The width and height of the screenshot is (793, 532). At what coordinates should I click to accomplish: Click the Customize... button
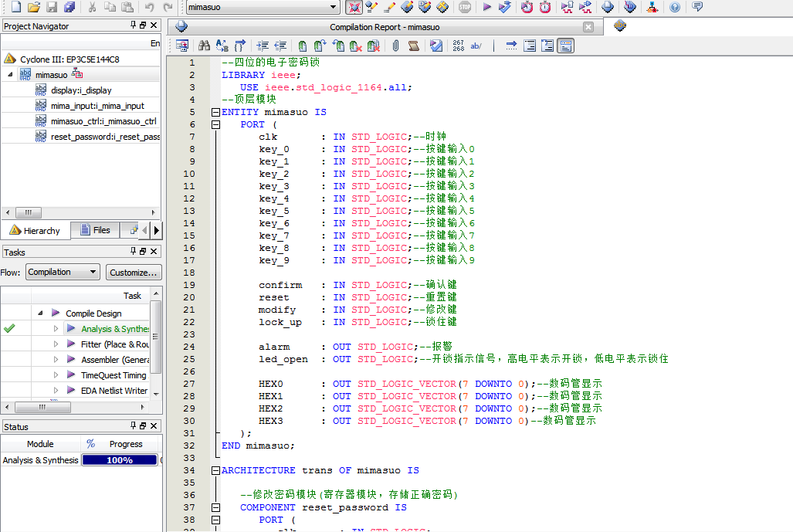133,272
